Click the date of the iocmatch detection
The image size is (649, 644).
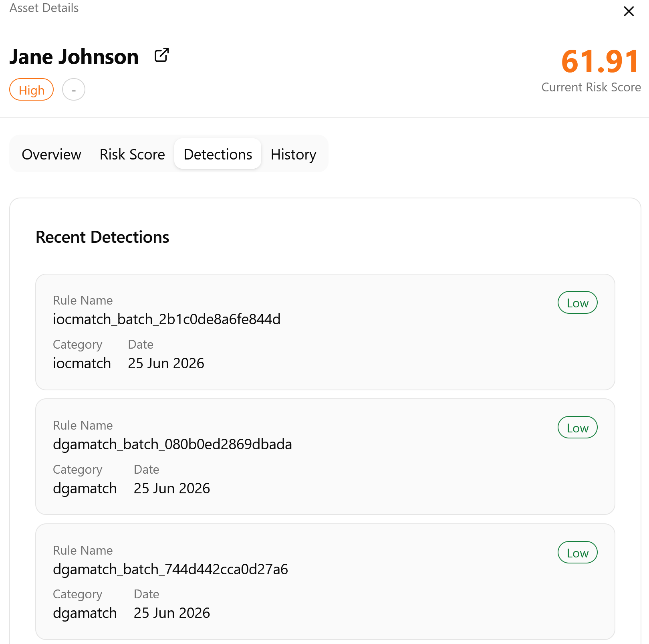166,363
